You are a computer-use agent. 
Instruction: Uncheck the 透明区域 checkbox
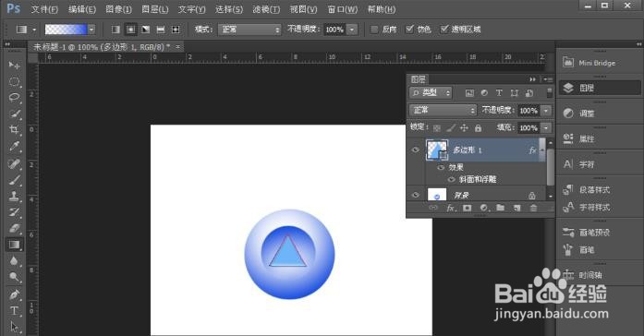[x=444, y=30]
